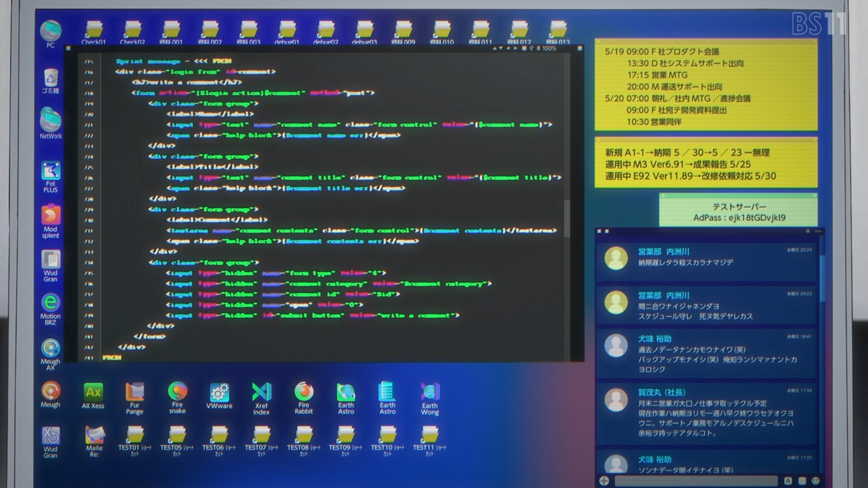
Task: Open the debug01 folder
Action: click(287, 33)
